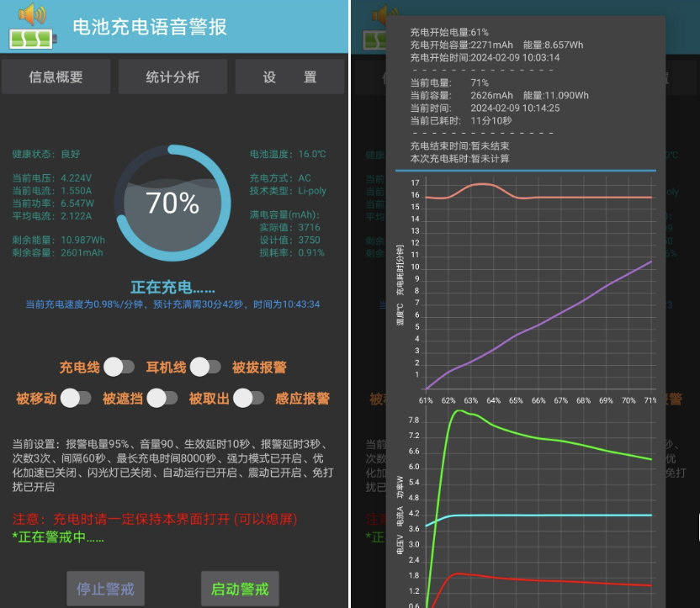Switch to the 统计分析 tab
Image resolution: width=700 pixels, height=608 pixels.
click(x=172, y=77)
